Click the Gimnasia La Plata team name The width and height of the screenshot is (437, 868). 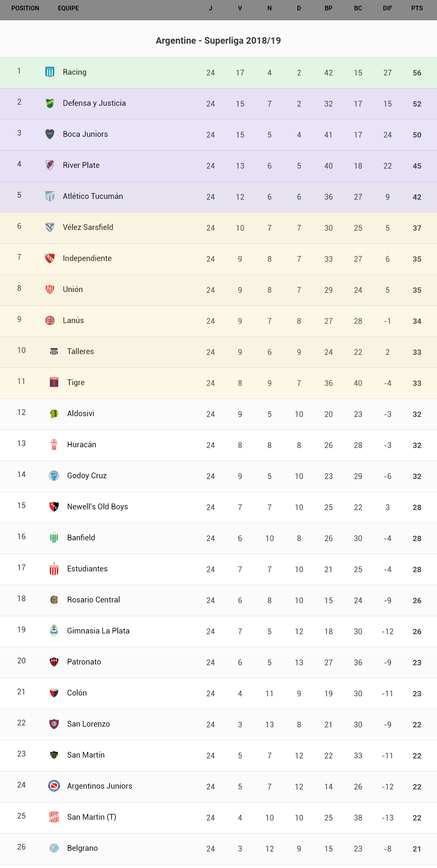click(x=98, y=631)
